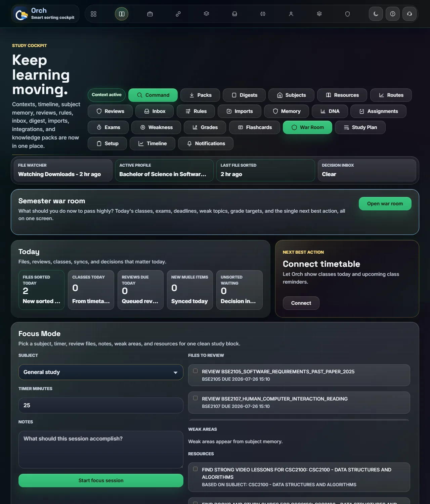Image resolution: width=430 pixels, height=504 pixels.
Task: Open the DNA tab
Action: click(x=330, y=111)
